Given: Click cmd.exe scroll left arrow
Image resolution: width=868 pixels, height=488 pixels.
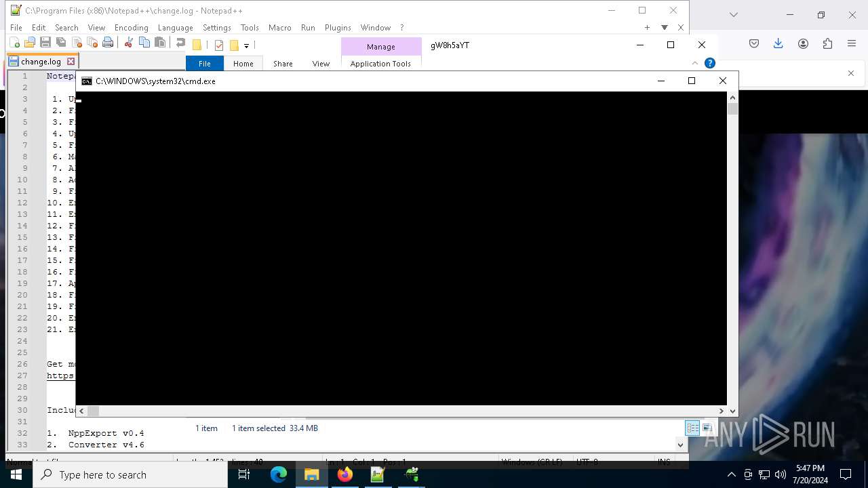Looking at the screenshot, I should (81, 411).
